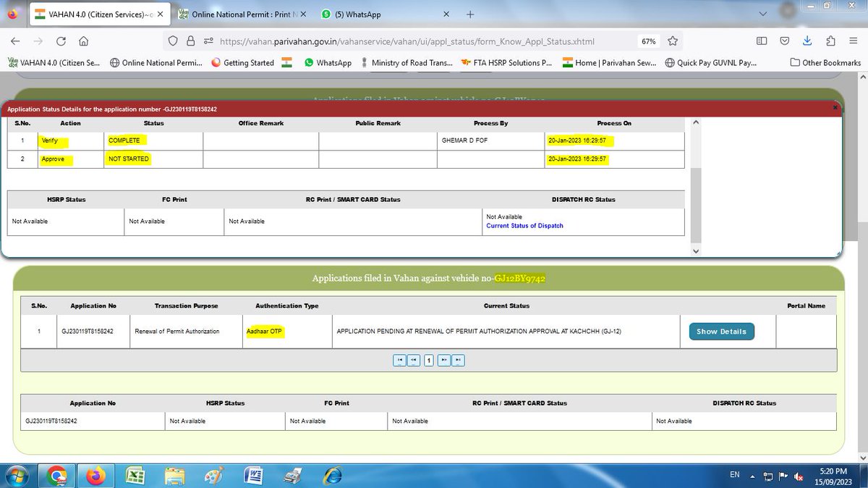Go forward one page
868x488 pixels.
click(38, 41)
